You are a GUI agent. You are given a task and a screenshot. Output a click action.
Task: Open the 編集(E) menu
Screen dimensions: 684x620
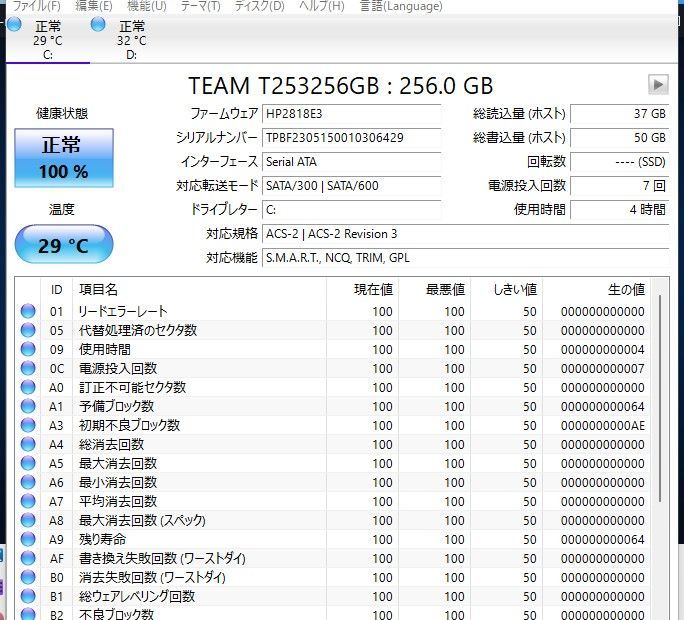coord(93,6)
